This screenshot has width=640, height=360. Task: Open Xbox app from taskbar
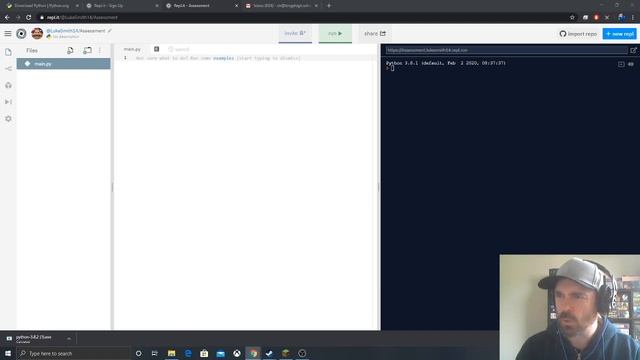[x=237, y=353]
